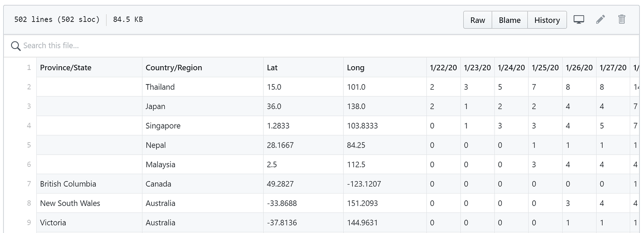Click the trash delete file icon
The height and width of the screenshot is (233, 644).
[621, 19]
